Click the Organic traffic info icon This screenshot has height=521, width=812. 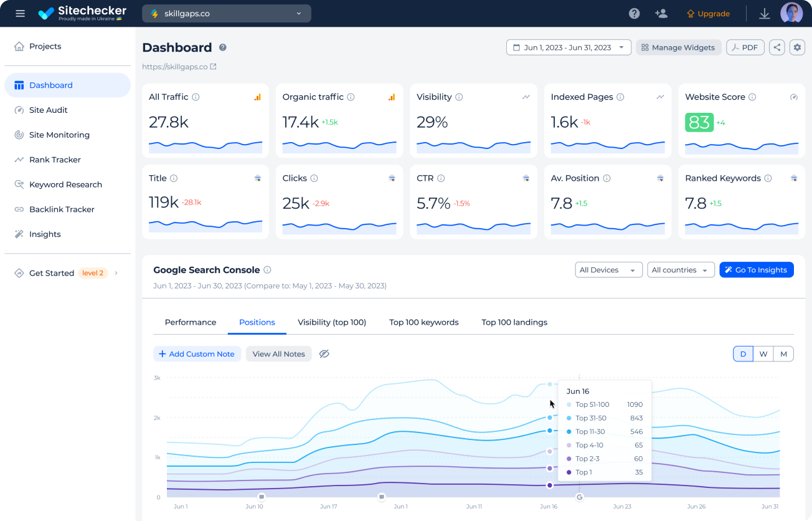(x=351, y=97)
